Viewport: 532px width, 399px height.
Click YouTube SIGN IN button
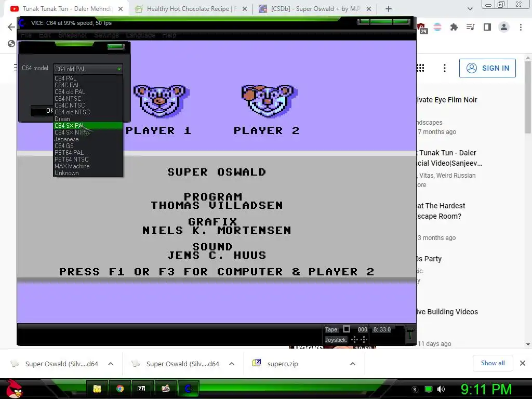pos(487,68)
